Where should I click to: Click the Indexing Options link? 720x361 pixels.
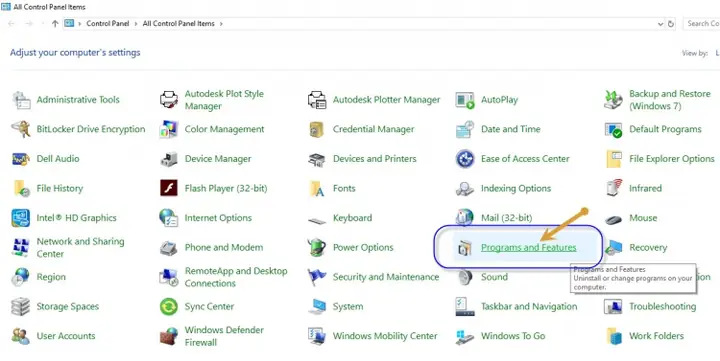pyautogui.click(x=516, y=188)
